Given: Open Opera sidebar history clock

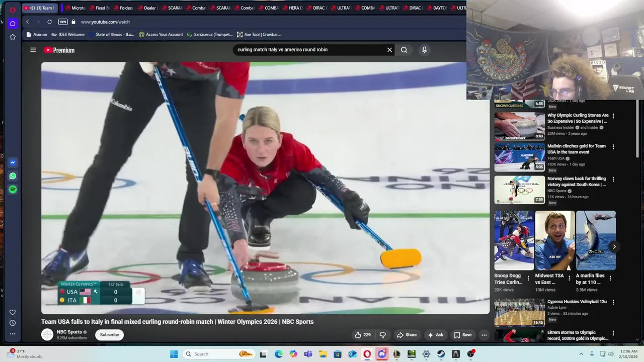Looking at the screenshot, I should tap(13, 323).
